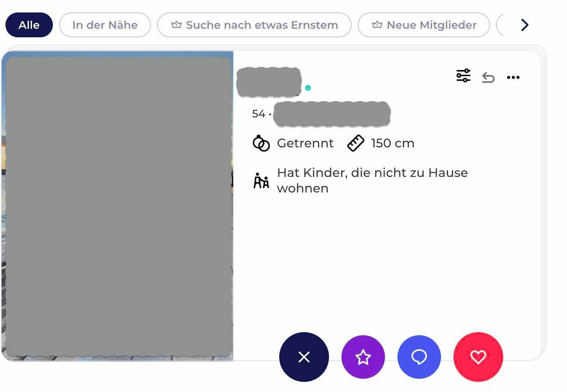
Task: Click the undo arrow icon
Action: pyautogui.click(x=488, y=77)
